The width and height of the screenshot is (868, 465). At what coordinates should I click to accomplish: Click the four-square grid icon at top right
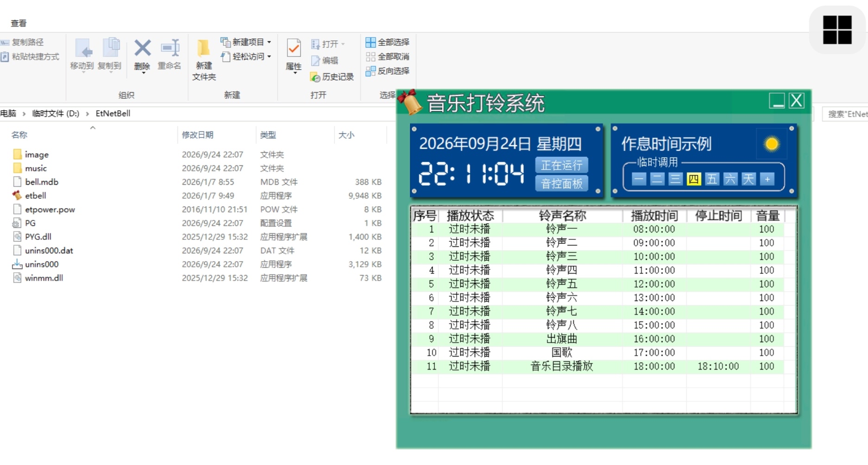pyautogui.click(x=837, y=30)
